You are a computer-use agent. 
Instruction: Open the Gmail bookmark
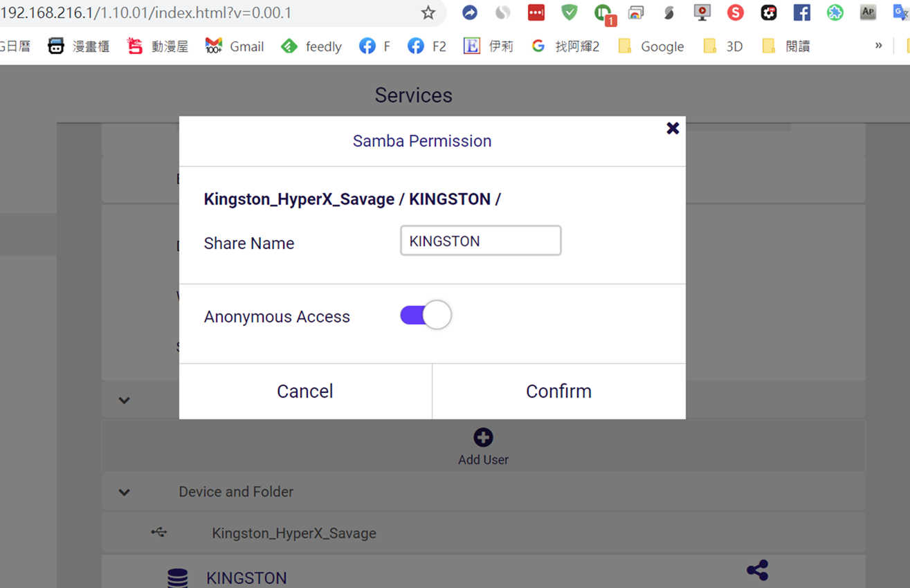(x=235, y=46)
